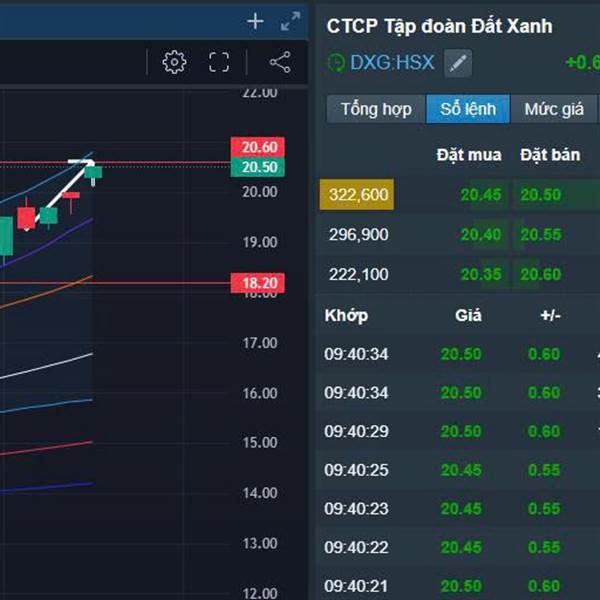Click ask price 20.50 under Đặt bán
600x600 pixels.
tap(541, 195)
